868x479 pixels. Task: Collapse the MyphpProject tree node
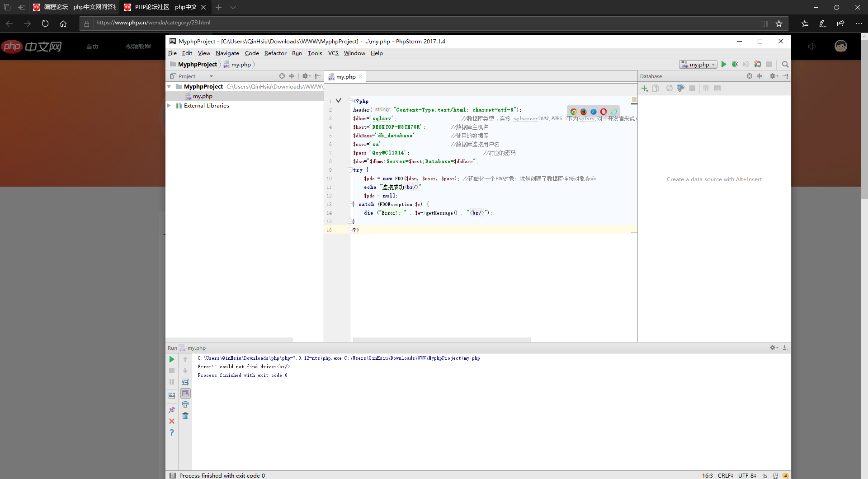170,86
